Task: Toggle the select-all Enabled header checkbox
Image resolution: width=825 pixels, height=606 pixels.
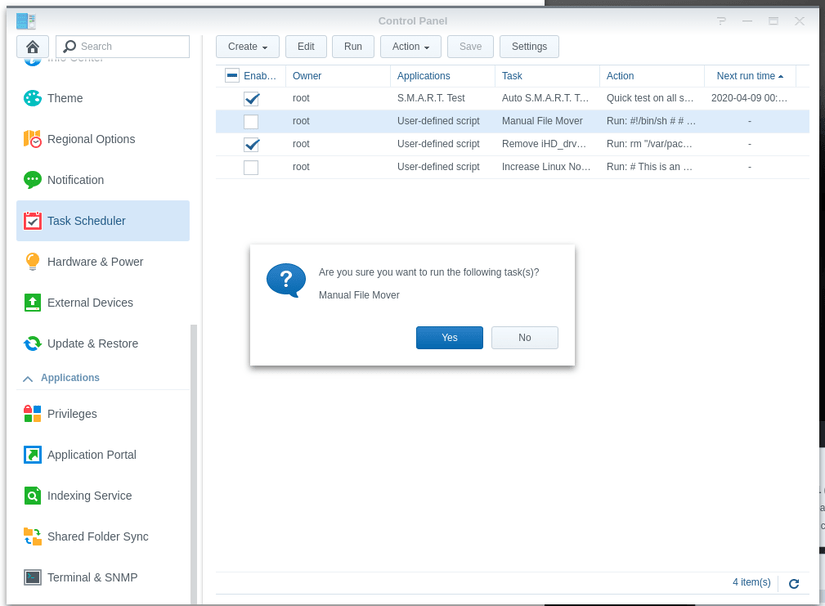Action: (x=232, y=75)
